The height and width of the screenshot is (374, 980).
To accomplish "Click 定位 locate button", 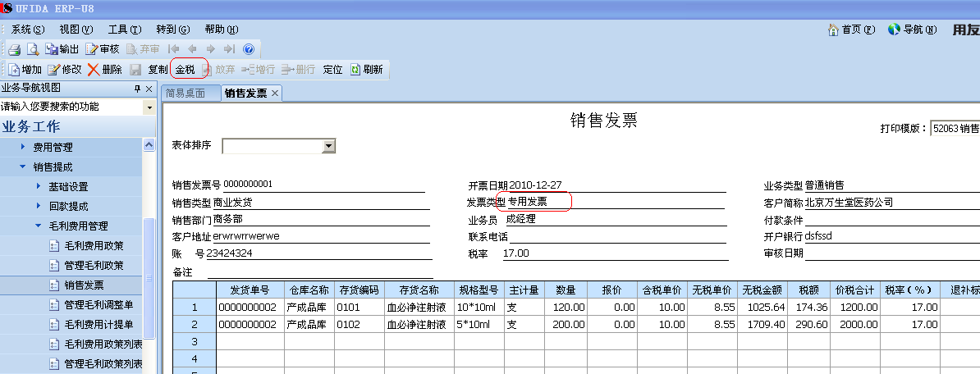I will pyautogui.click(x=332, y=70).
